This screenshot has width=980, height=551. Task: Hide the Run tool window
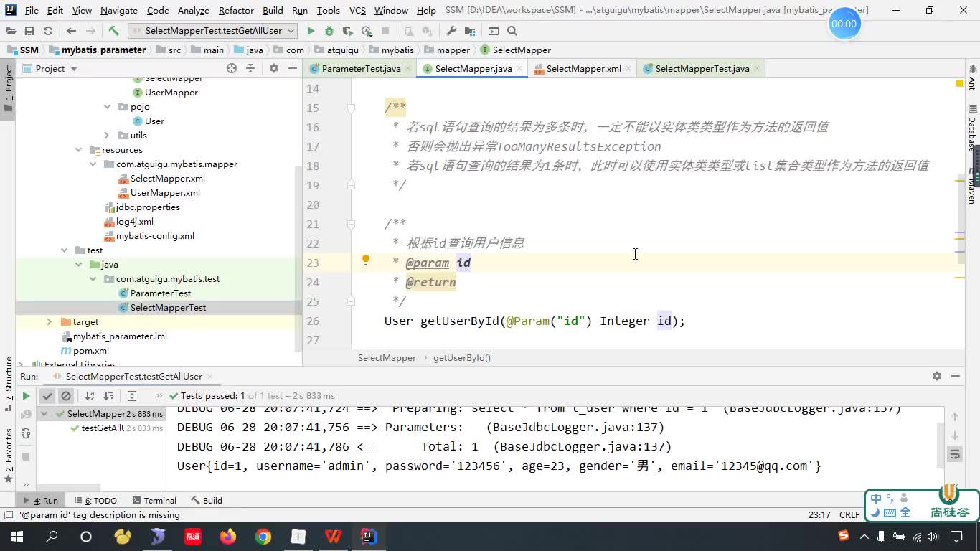point(956,376)
